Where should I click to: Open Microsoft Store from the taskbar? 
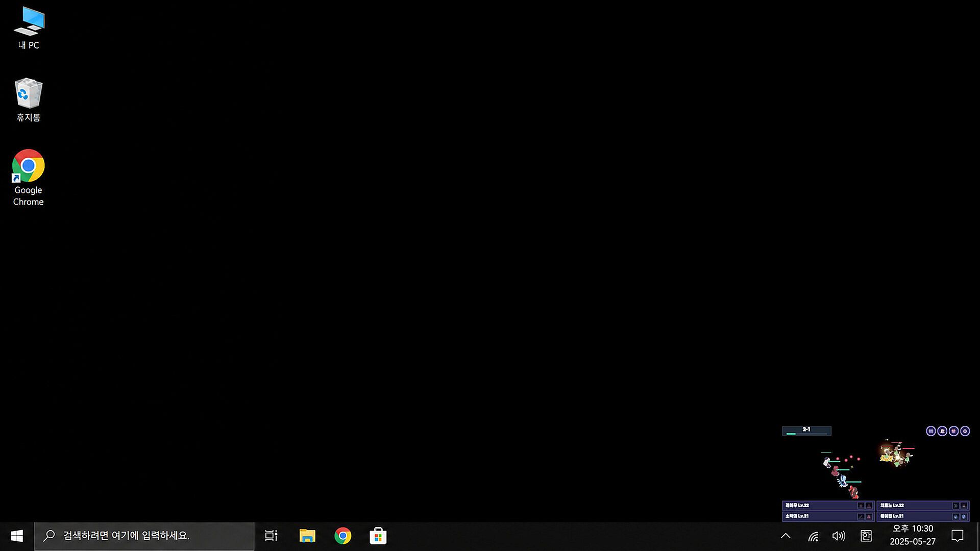(378, 536)
